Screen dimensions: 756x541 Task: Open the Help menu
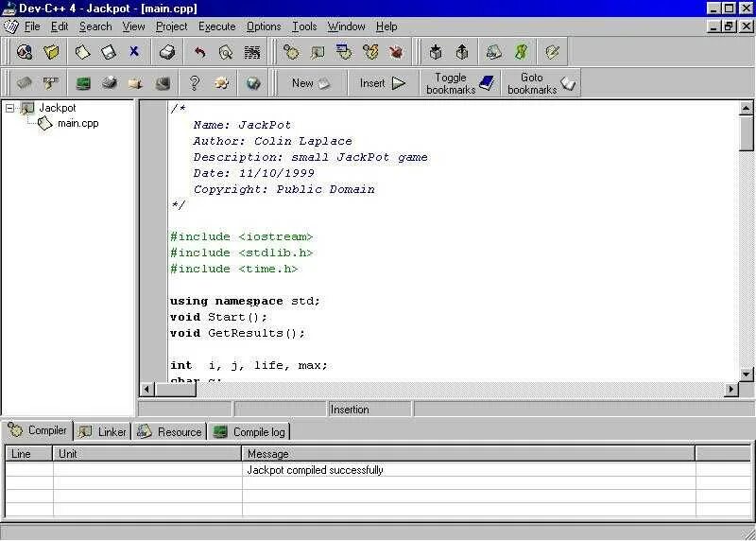click(387, 26)
